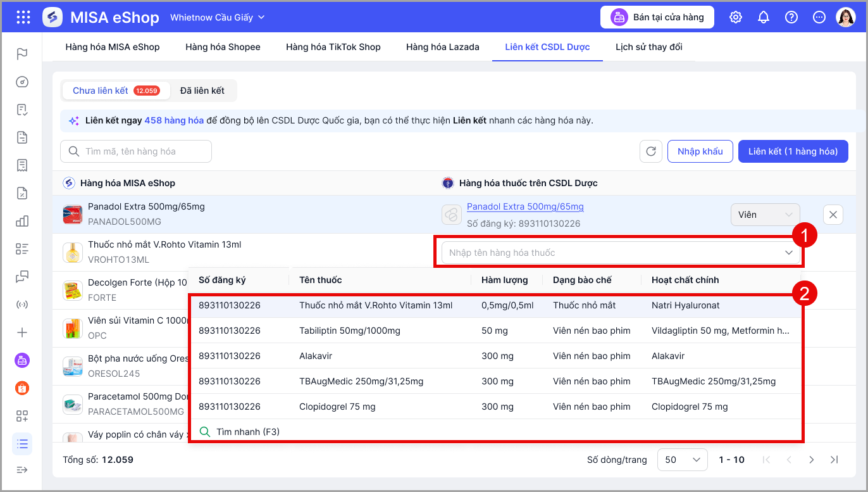
Task: Open the flag icon in sidebar
Action: point(22,54)
